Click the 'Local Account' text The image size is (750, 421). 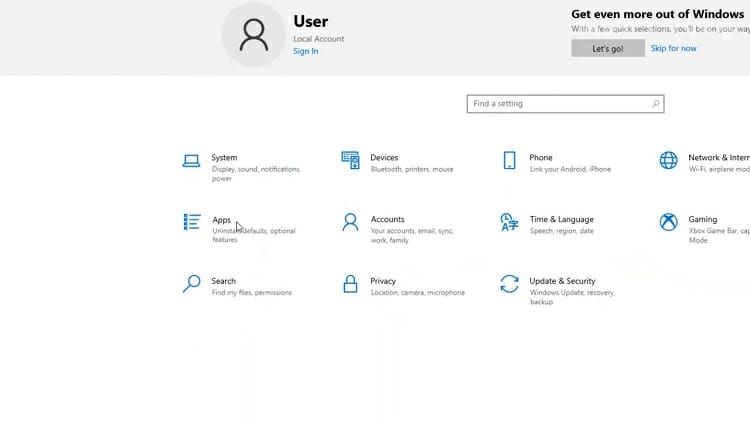tap(319, 39)
